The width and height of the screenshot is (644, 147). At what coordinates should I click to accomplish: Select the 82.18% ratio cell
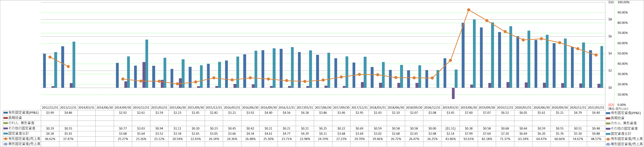tap(487, 139)
